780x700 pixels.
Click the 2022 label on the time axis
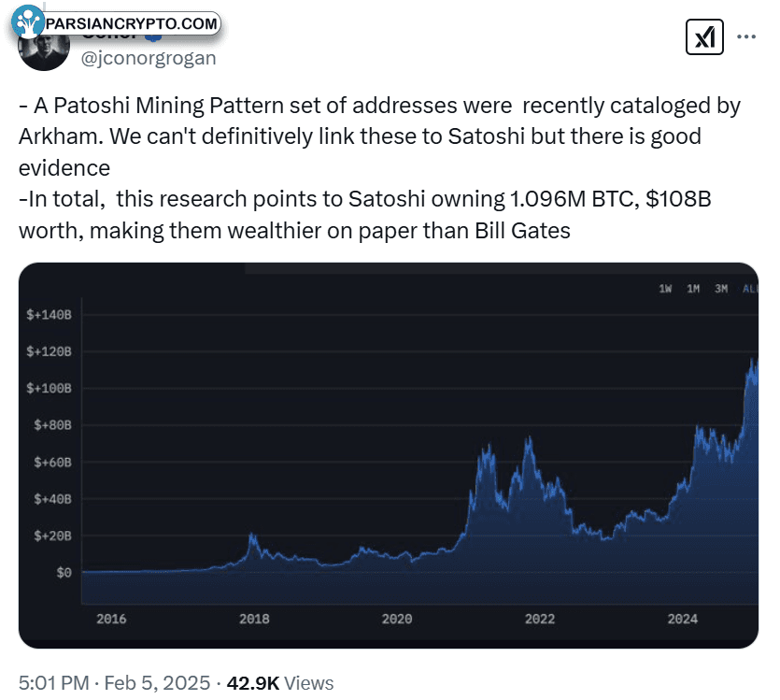540,619
